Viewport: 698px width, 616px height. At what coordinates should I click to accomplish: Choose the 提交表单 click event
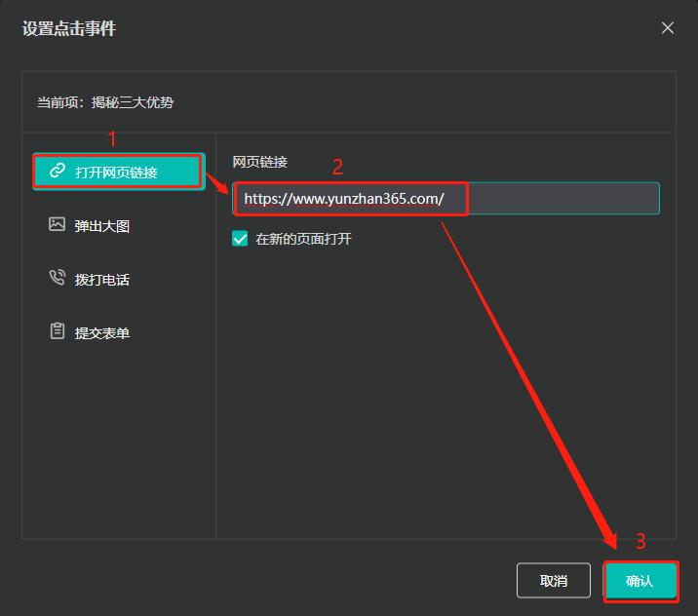[x=102, y=332]
